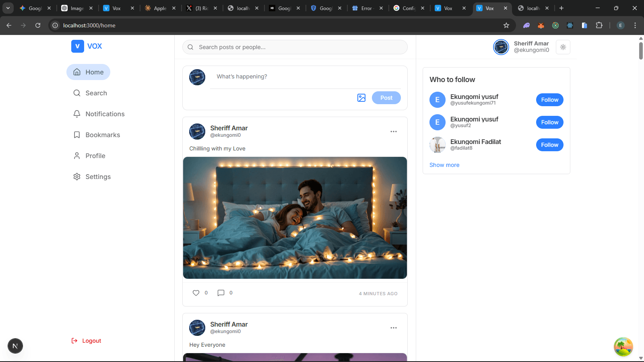
Task: Open the Home navigation item
Action: [88, 72]
